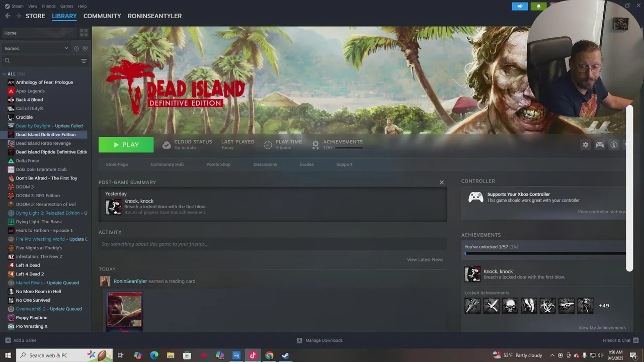The height and width of the screenshot is (362, 644).
Task: Click the first locked achievement icon
Action: tap(472, 305)
